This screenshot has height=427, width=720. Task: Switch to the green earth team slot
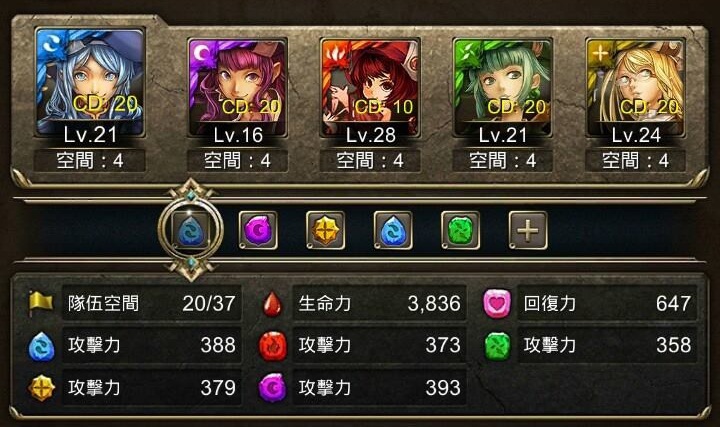pyautogui.click(x=461, y=230)
